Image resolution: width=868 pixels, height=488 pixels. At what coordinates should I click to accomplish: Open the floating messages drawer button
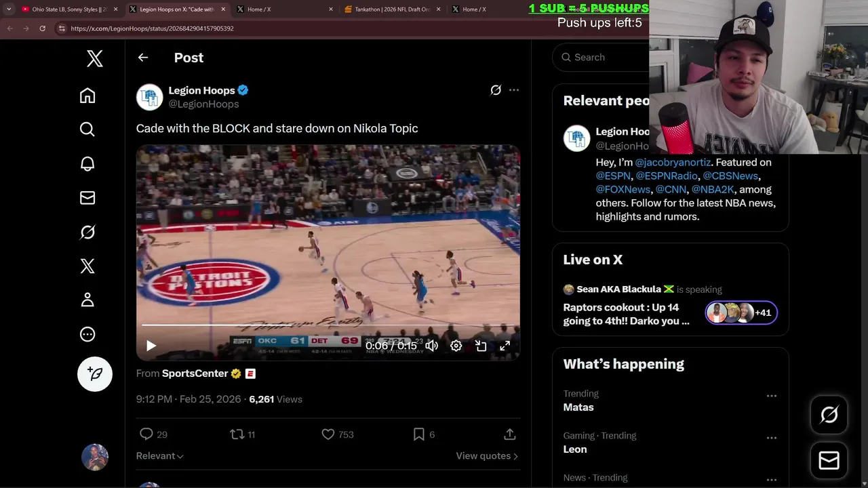point(829,460)
